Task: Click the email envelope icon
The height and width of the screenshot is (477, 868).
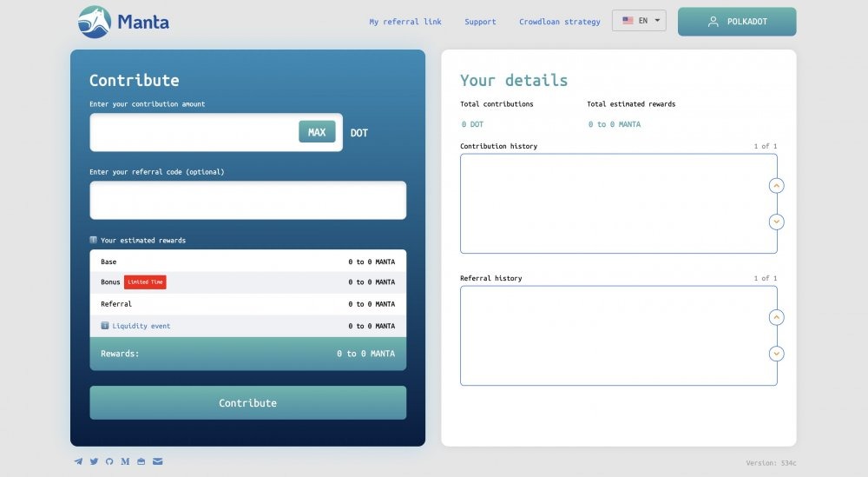Action: (158, 461)
